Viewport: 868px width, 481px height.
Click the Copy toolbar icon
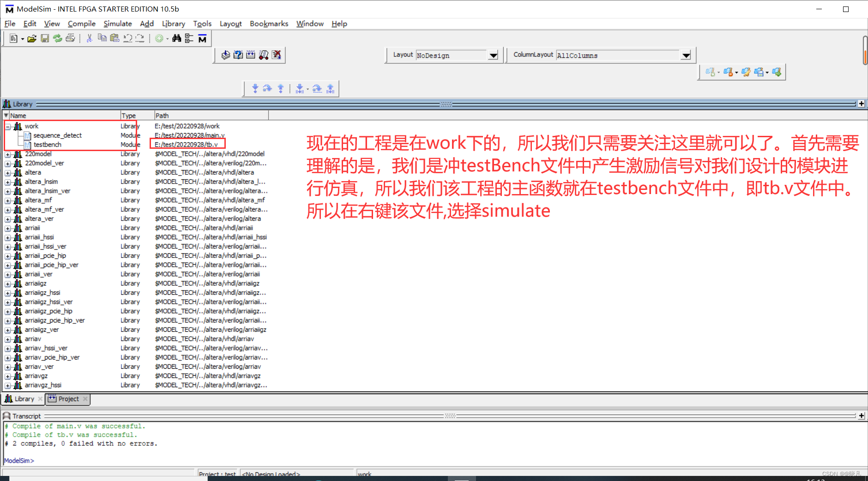coord(102,39)
